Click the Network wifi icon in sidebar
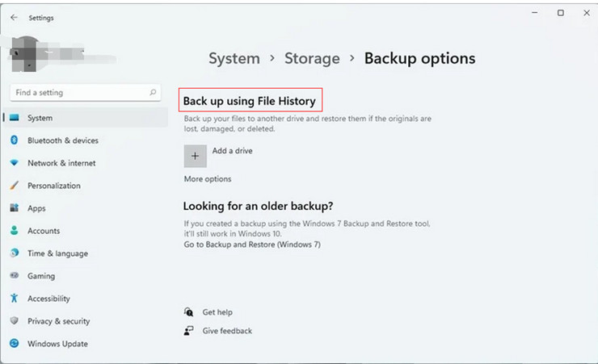 (15, 163)
